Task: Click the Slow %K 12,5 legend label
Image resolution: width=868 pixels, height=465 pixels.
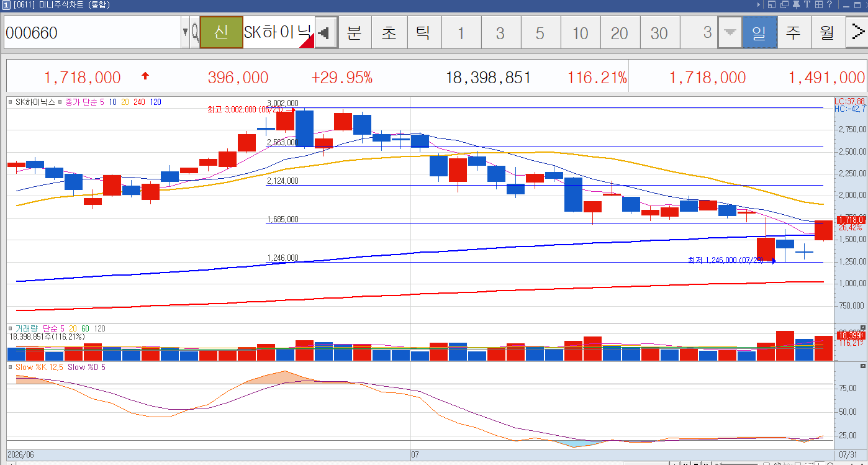Action: [x=39, y=367]
